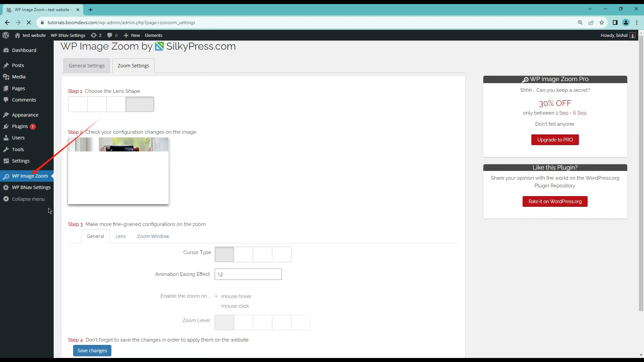The image size is (644, 362).
Task: Open Chrome tab search chevron
Action: coord(590,9)
